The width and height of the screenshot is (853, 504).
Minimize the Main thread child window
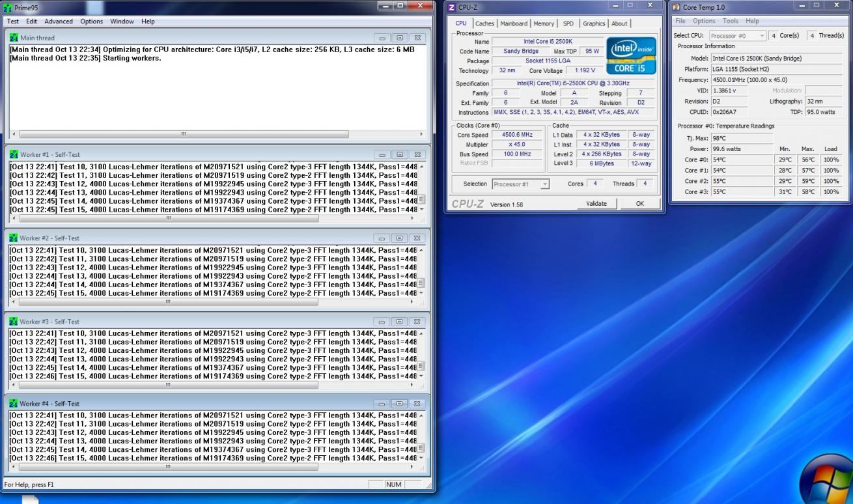tap(382, 38)
